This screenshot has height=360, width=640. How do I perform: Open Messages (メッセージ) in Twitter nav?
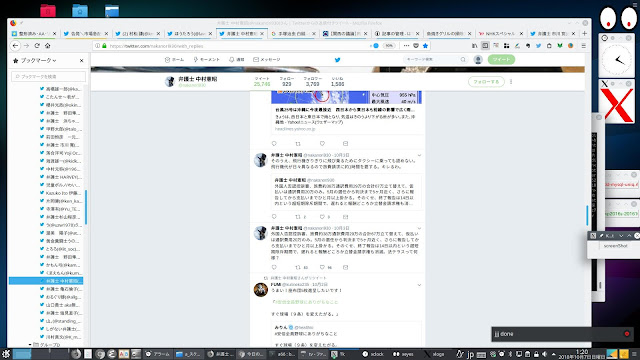click(x=267, y=60)
